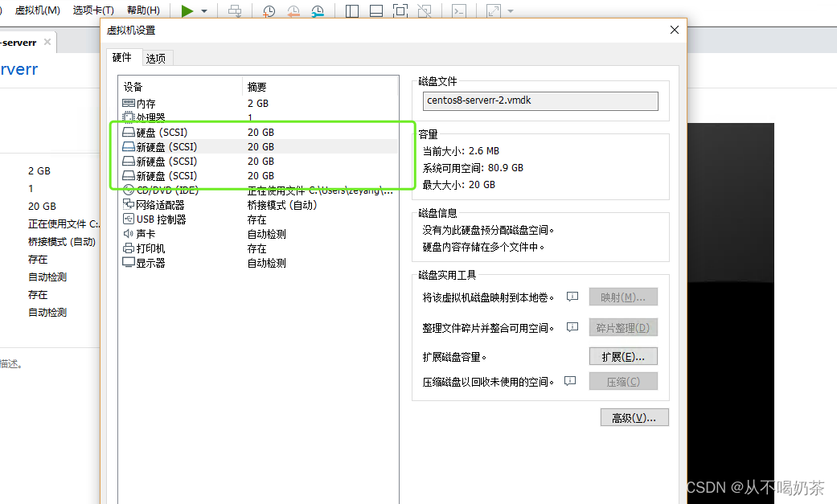
Task: Click the 设备 column header
Action: [x=181, y=87]
